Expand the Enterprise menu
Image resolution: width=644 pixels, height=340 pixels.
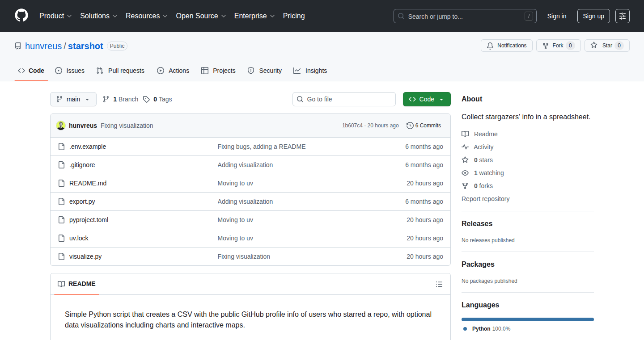[255, 16]
